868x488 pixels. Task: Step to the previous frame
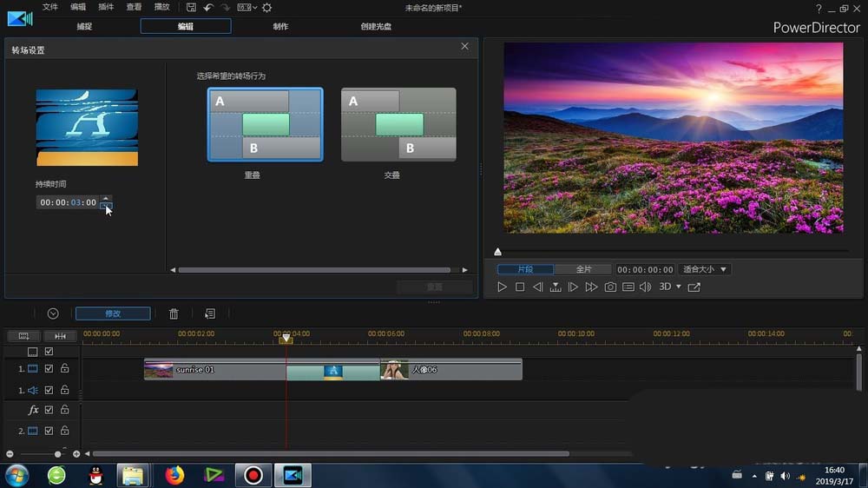[537, 287]
